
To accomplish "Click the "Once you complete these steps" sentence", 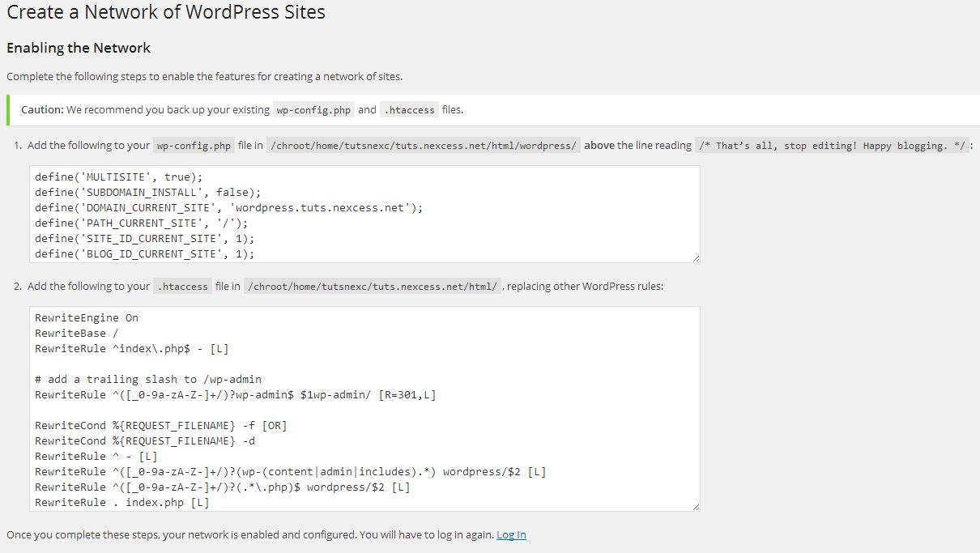I will pyautogui.click(x=249, y=534).
